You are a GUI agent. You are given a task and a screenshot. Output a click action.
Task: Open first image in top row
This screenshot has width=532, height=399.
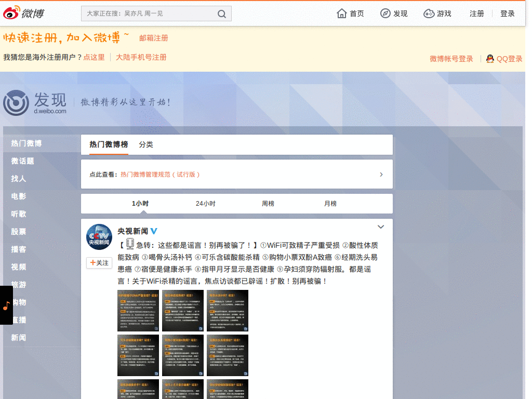click(138, 311)
